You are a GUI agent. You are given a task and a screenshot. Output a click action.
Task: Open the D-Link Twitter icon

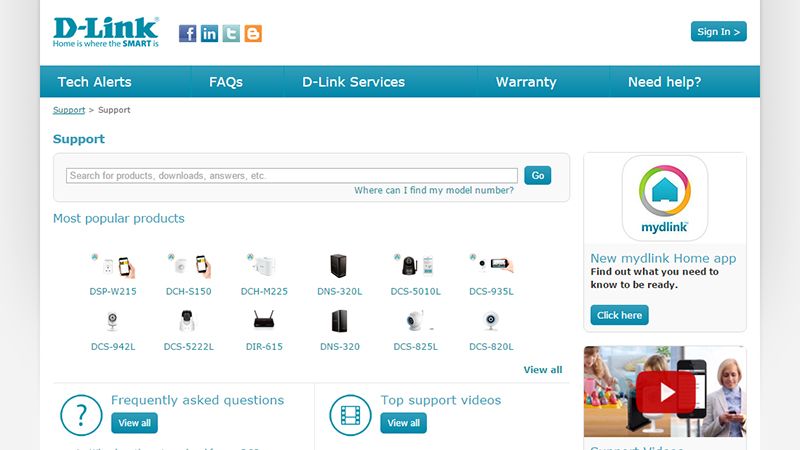231,34
